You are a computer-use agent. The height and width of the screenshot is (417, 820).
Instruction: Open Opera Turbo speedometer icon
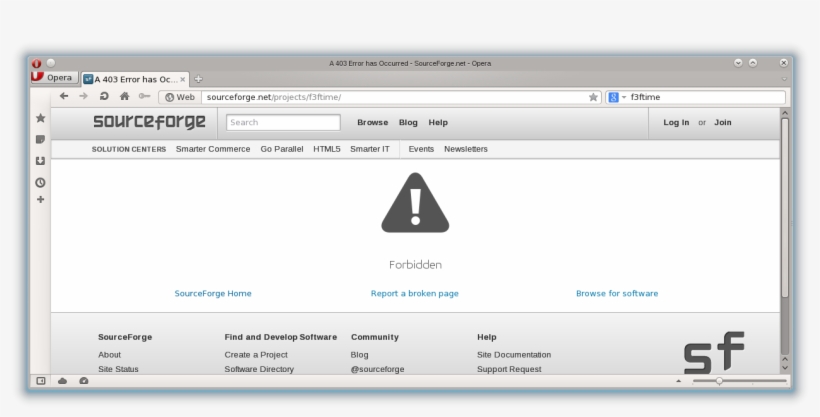coord(84,381)
